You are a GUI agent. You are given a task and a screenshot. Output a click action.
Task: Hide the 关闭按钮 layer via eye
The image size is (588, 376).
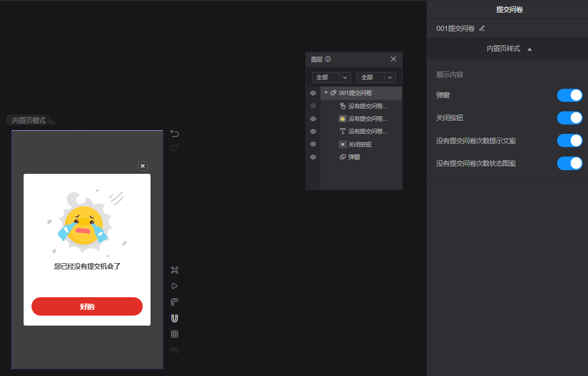(x=313, y=144)
